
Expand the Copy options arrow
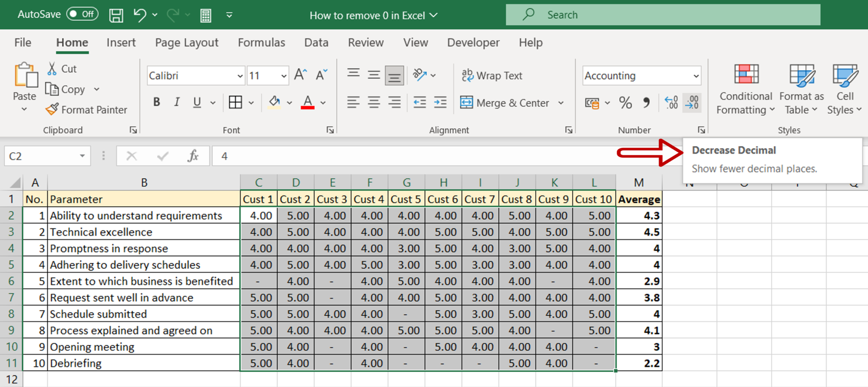point(97,89)
